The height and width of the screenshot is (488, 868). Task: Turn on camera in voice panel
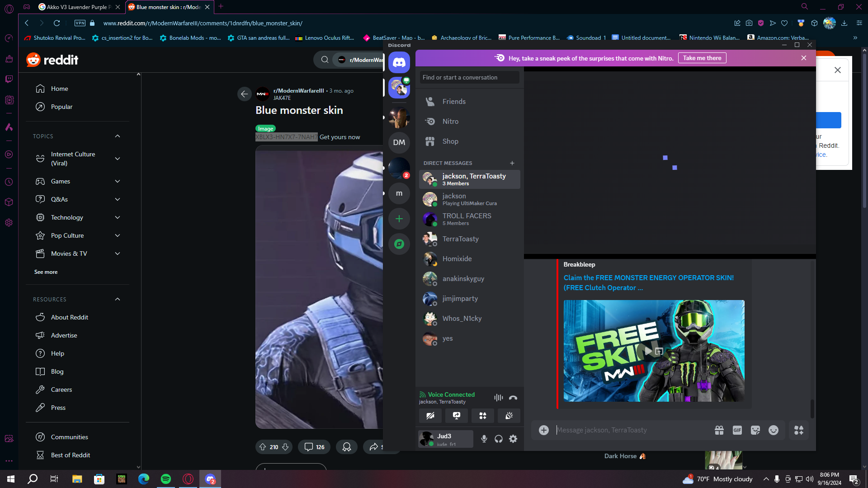pos(430,416)
